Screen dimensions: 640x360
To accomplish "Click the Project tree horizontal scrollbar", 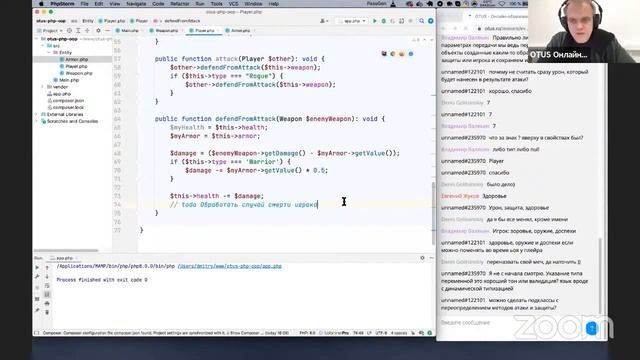I will (x=66, y=250).
